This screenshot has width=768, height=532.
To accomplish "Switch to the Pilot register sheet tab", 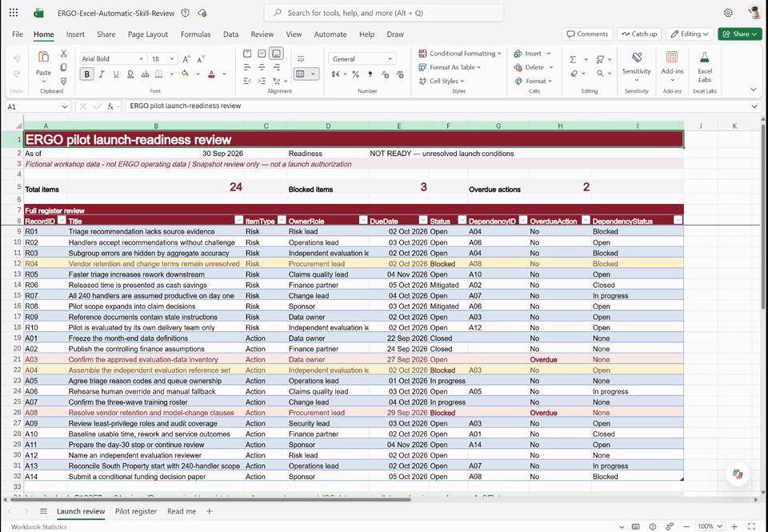I will click(136, 511).
